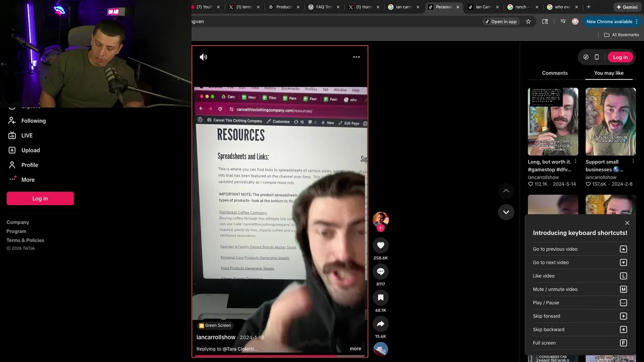Screen dimensions: 644x362
Task: Close the 'Product' browser tab
Action: (298, 7)
